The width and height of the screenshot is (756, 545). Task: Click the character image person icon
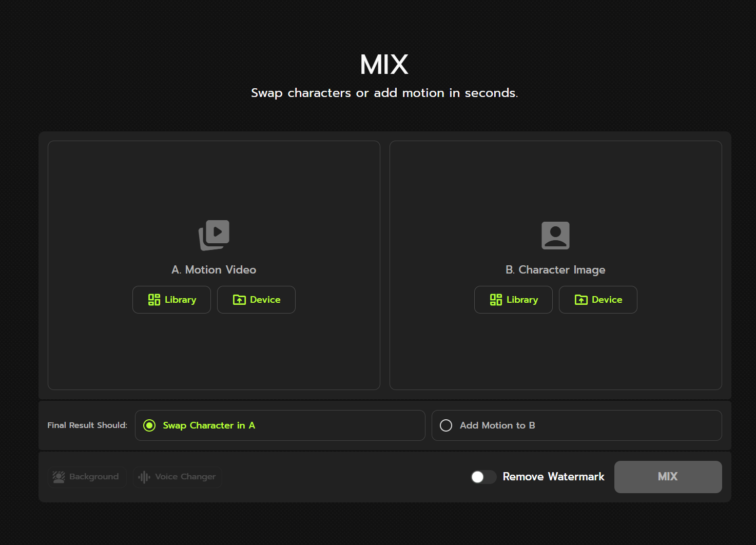click(555, 236)
